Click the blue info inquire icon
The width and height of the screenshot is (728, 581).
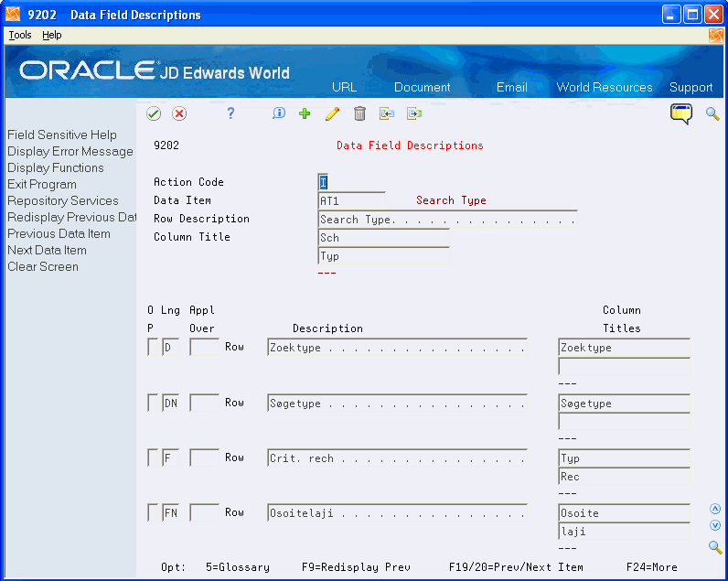pos(279,113)
